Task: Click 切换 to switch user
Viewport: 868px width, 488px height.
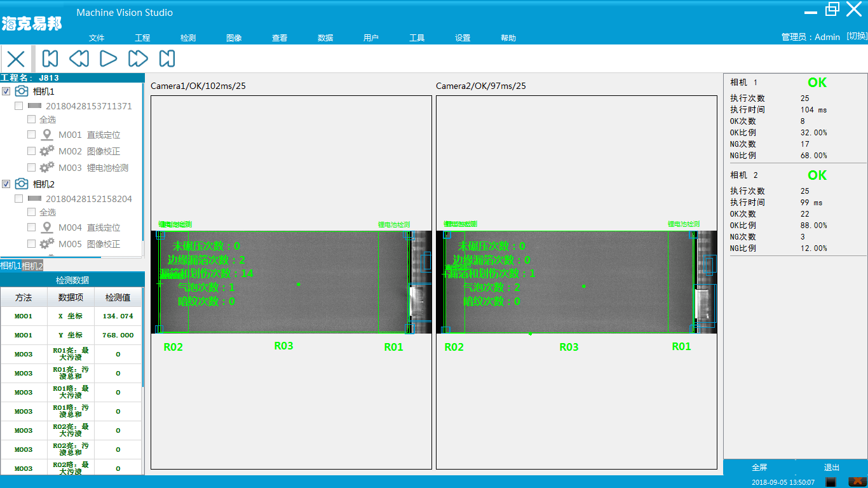Action: (857, 36)
